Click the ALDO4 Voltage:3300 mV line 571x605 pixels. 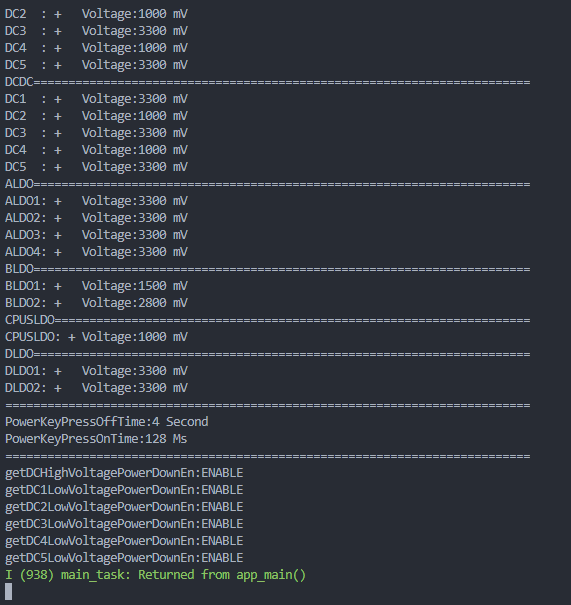(x=96, y=252)
